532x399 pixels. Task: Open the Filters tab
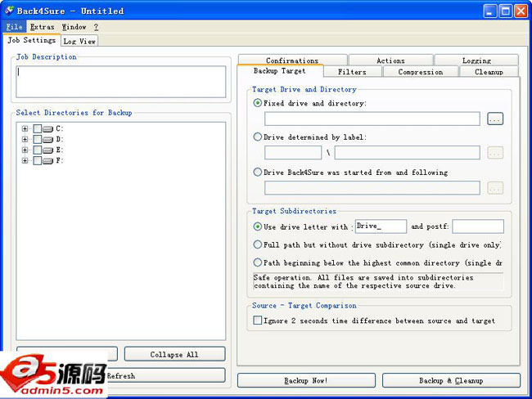352,71
